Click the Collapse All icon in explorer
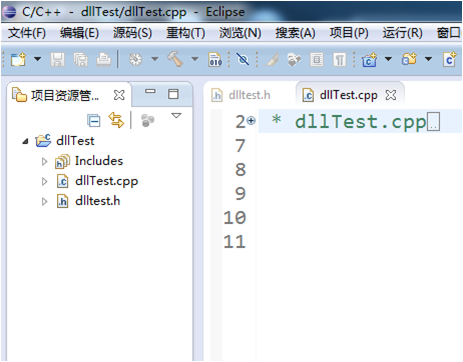The width and height of the screenshot is (463, 362). click(94, 120)
